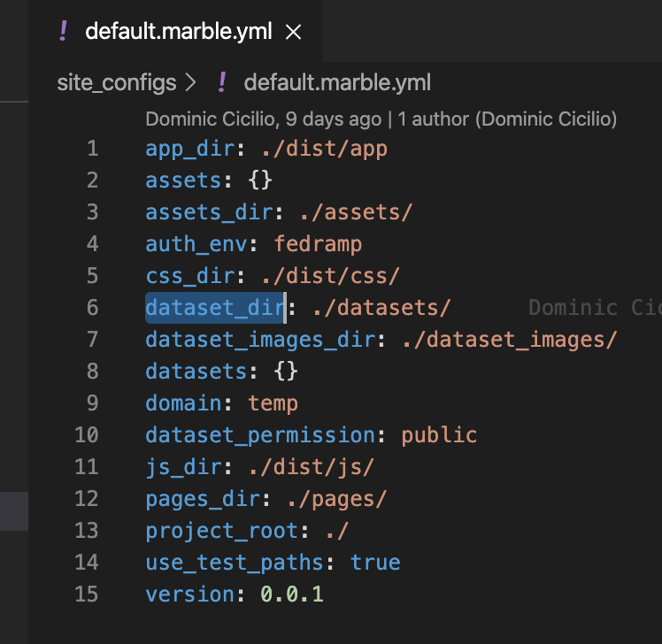Screen dimensions: 662x644
Task: Click the inline blame annotation on line 6
Action: point(595,308)
